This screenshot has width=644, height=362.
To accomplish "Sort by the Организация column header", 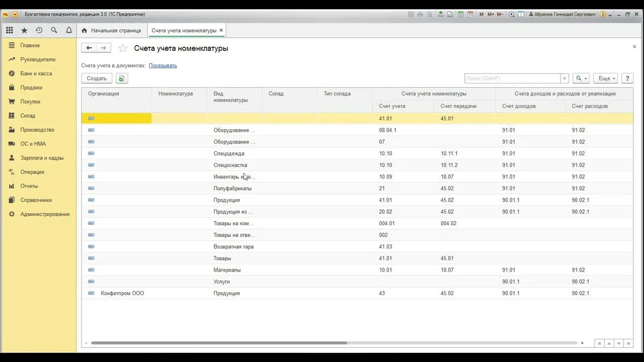I will [117, 100].
